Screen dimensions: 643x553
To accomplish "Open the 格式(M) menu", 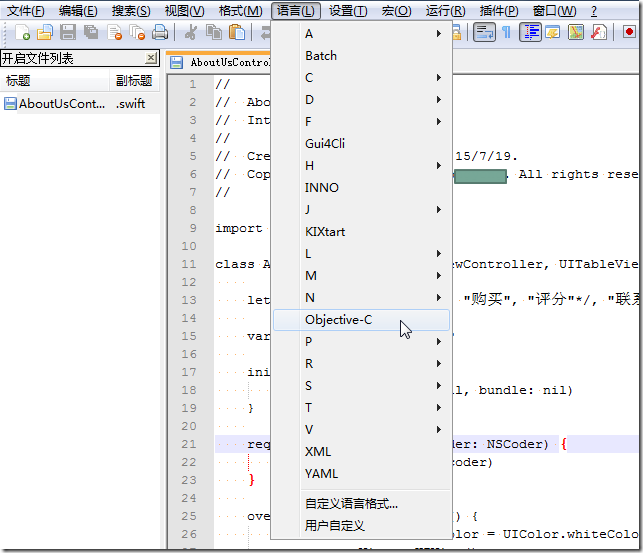I will (240, 11).
